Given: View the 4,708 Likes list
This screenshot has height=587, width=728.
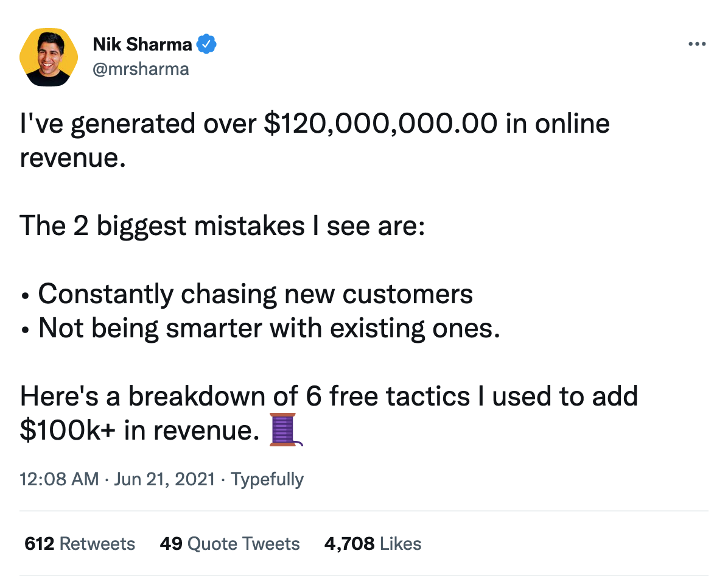Looking at the screenshot, I should point(373,543).
